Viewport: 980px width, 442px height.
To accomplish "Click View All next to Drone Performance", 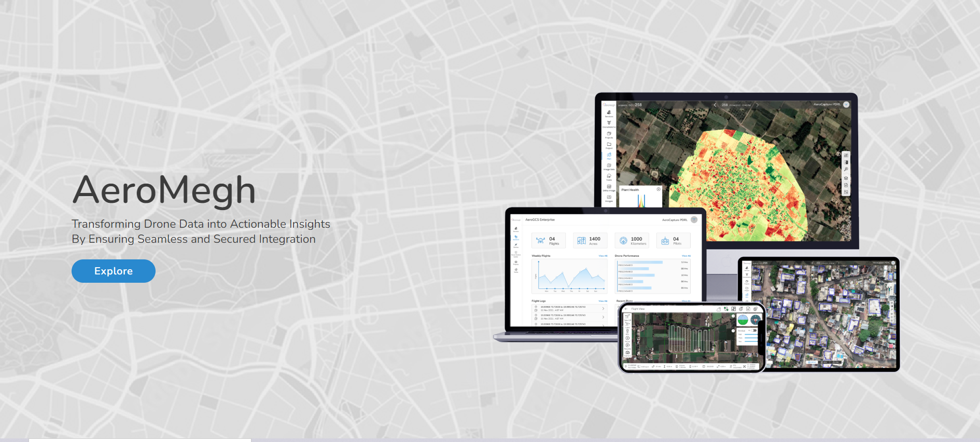I will (686, 256).
